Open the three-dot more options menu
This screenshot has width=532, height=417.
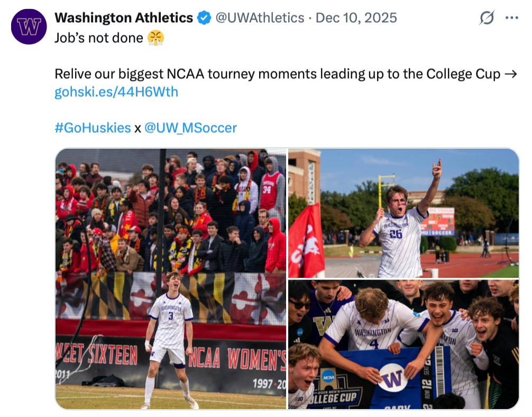(x=511, y=18)
